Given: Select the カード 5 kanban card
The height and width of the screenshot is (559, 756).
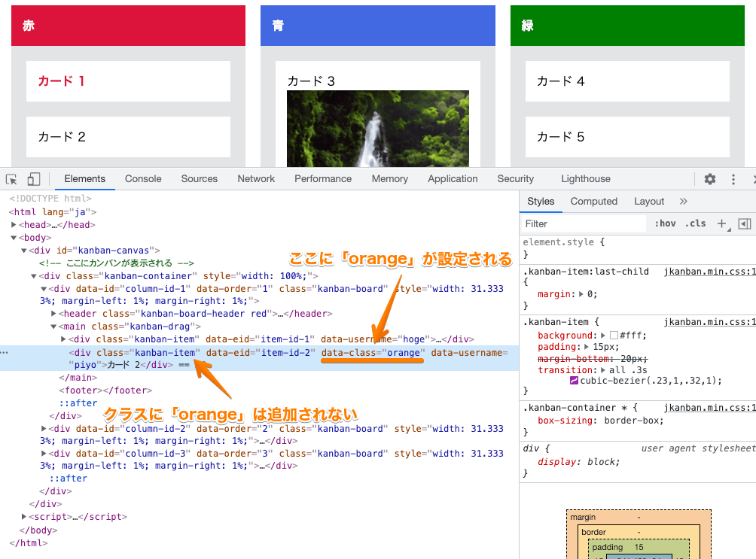Looking at the screenshot, I should point(627,137).
